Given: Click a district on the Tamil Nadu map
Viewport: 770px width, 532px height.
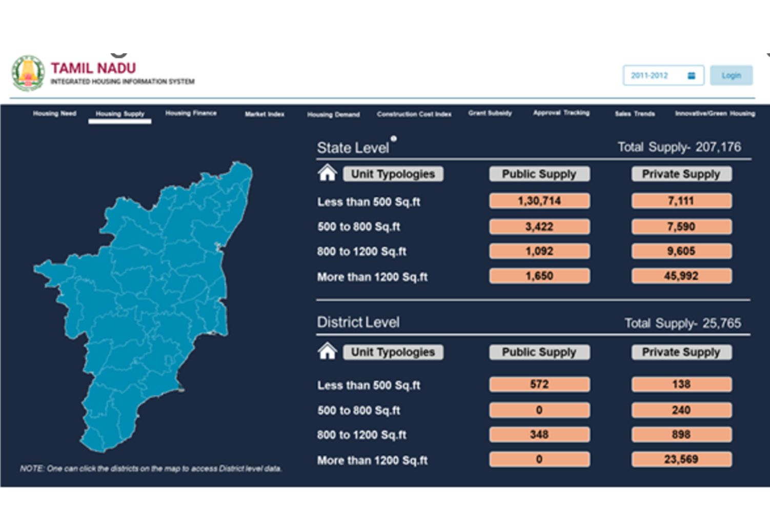Looking at the screenshot, I should 154,287.
